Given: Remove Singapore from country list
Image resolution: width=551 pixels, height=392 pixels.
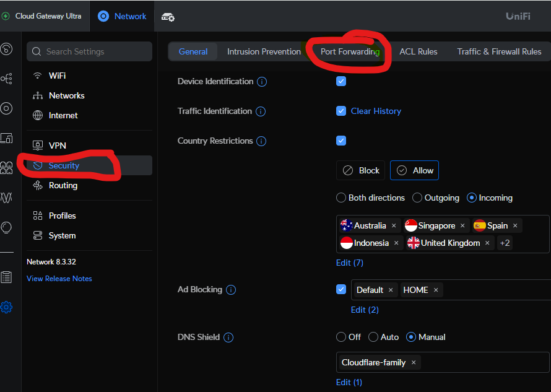Looking at the screenshot, I should point(462,225).
